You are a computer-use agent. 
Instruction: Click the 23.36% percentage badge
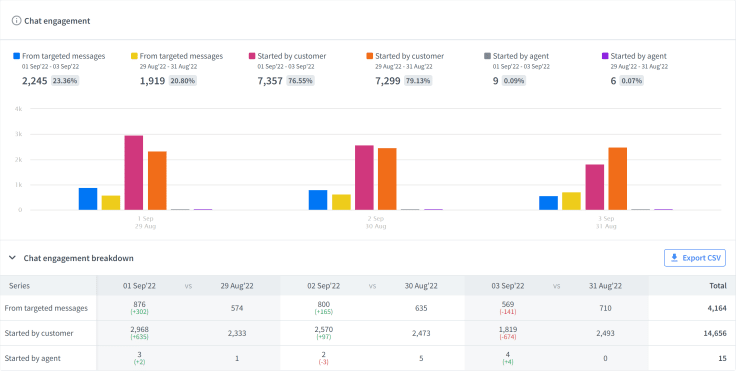[65, 81]
